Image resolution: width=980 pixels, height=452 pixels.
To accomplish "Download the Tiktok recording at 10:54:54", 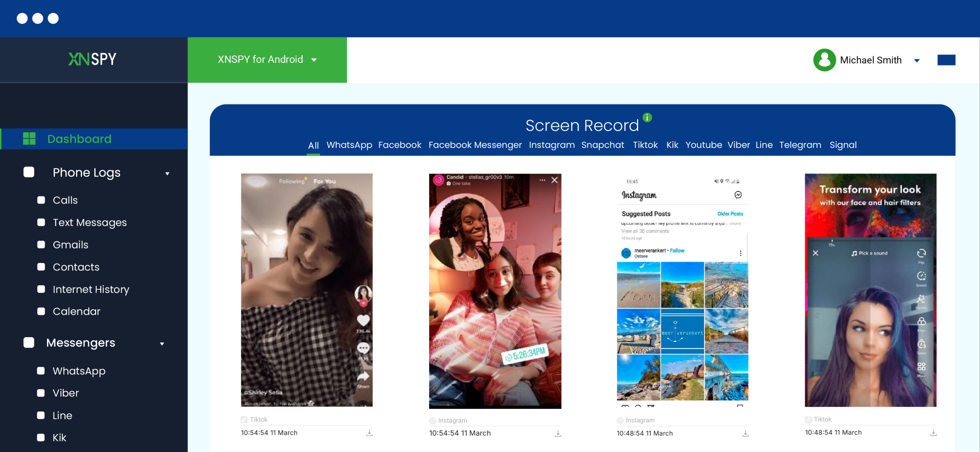I will pos(369,433).
